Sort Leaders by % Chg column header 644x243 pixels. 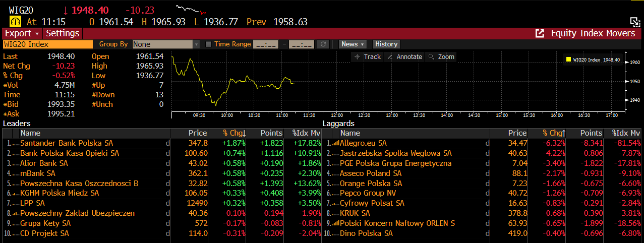point(234,133)
